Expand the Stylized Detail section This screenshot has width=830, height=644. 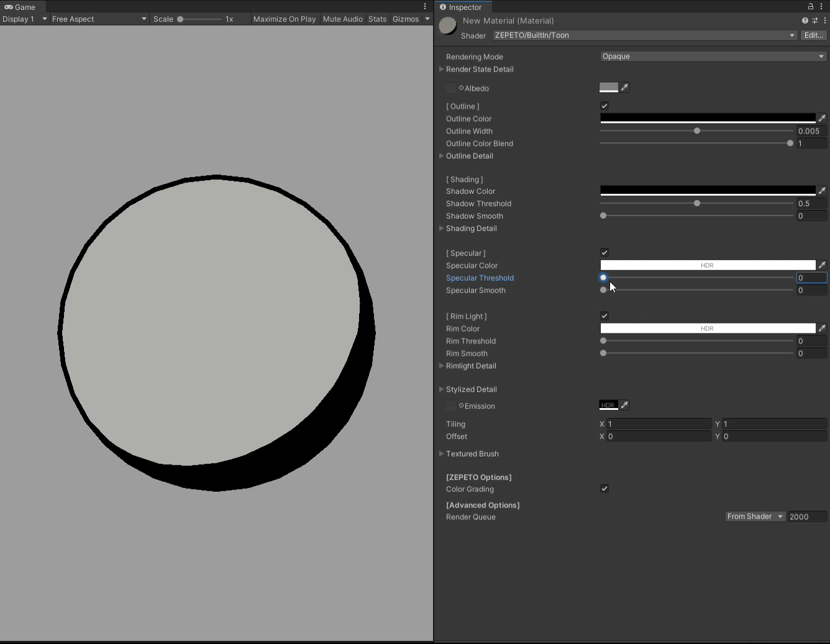[441, 389]
